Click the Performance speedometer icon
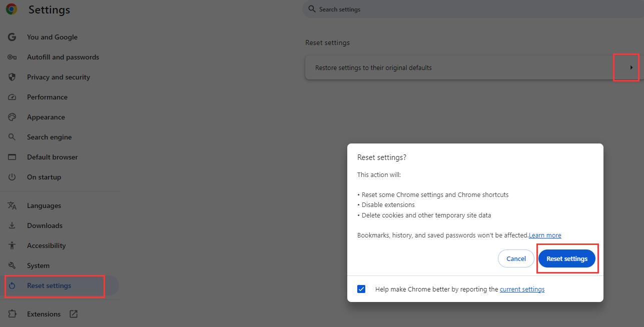The image size is (644, 327). click(12, 96)
